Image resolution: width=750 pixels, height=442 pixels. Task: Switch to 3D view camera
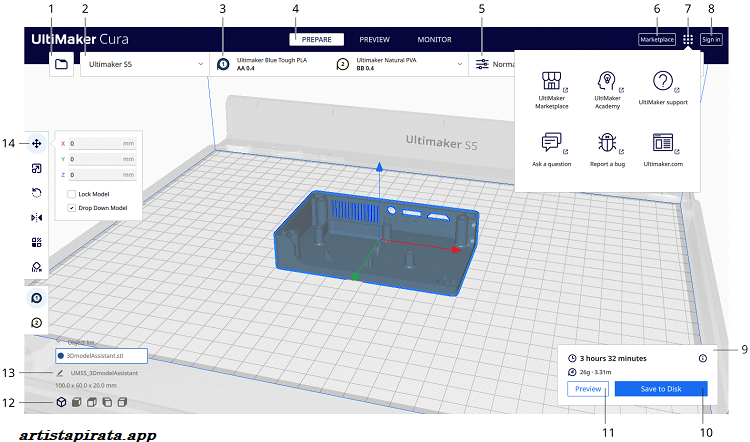click(x=61, y=402)
